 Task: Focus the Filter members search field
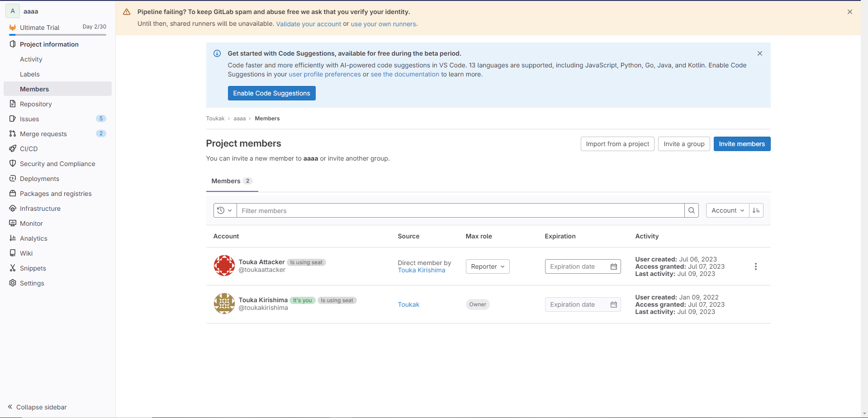pyautogui.click(x=460, y=210)
